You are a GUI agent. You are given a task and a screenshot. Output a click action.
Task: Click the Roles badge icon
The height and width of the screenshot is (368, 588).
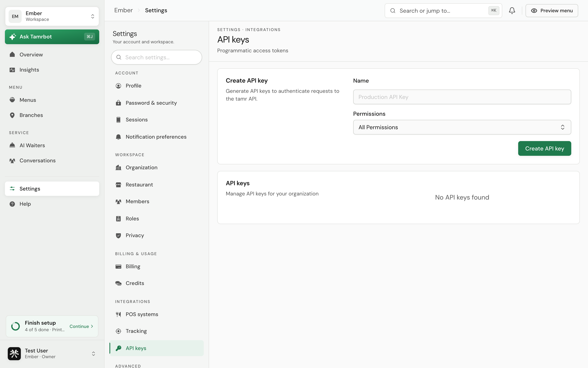tap(118, 219)
